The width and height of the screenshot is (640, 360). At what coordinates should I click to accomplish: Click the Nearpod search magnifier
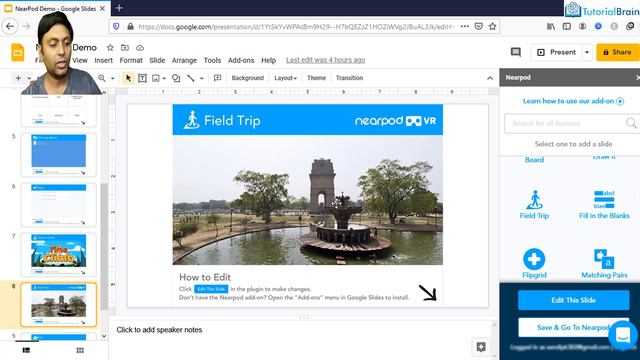[631, 123]
